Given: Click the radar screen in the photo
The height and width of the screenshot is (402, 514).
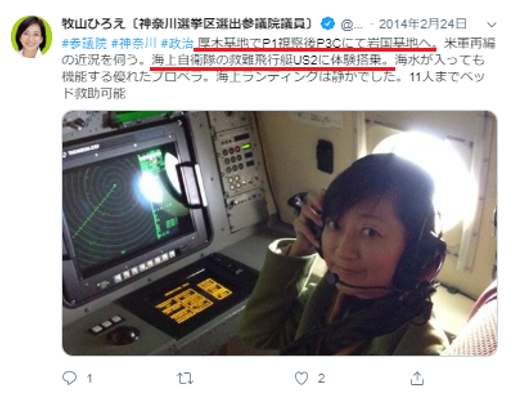Looking at the screenshot, I should pos(128,212).
